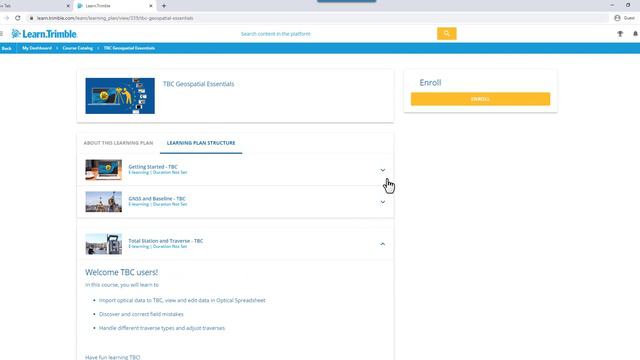Click Back in the blue breadcrumb bar
This screenshot has height=360, width=640.
point(7,48)
